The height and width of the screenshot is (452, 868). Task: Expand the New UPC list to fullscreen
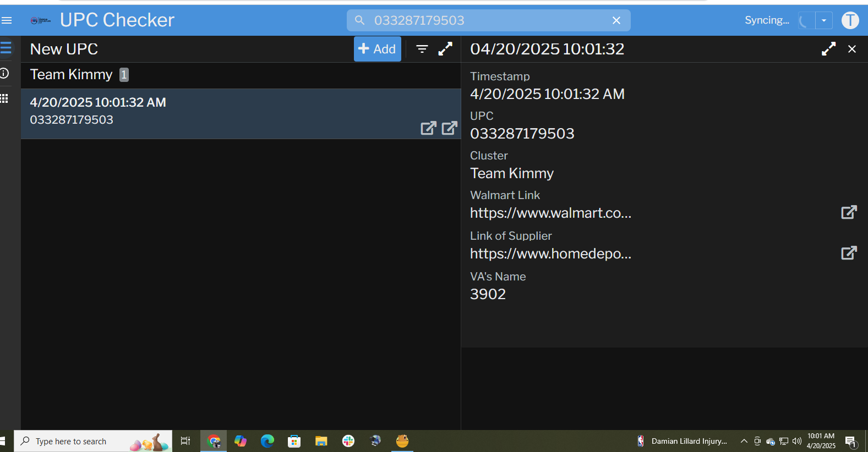[x=445, y=49]
